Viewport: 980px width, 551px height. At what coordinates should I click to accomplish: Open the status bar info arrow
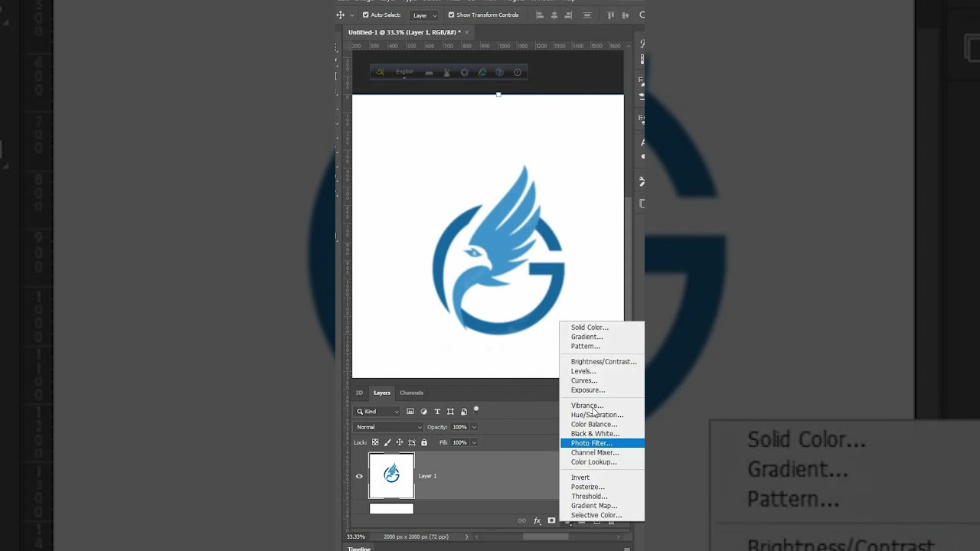pyautogui.click(x=466, y=536)
